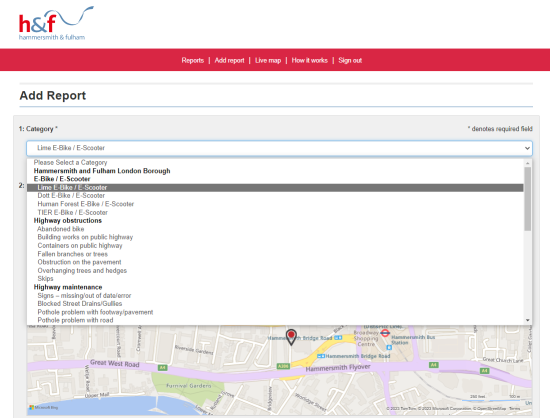Pick 'Pothole problem with road'
550x418 pixels.
click(x=275, y=320)
